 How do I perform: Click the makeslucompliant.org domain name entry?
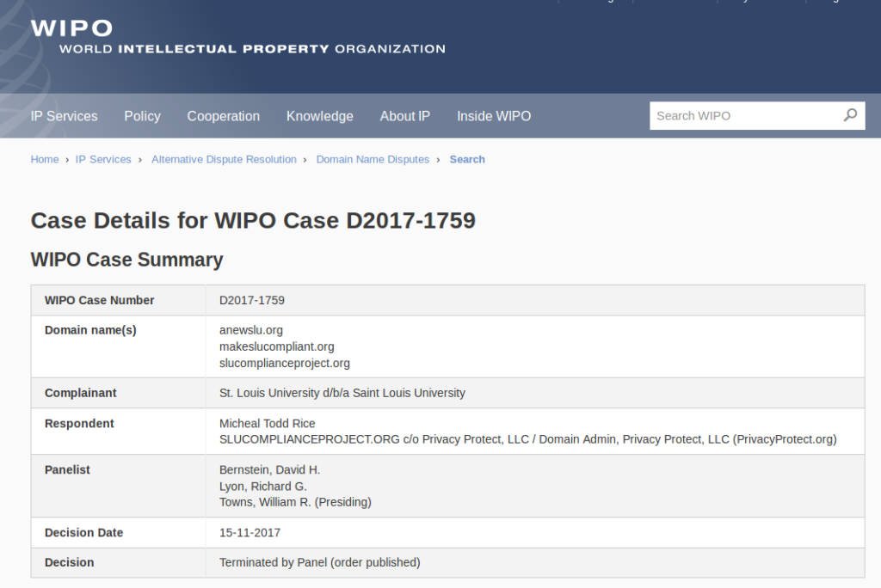276,346
